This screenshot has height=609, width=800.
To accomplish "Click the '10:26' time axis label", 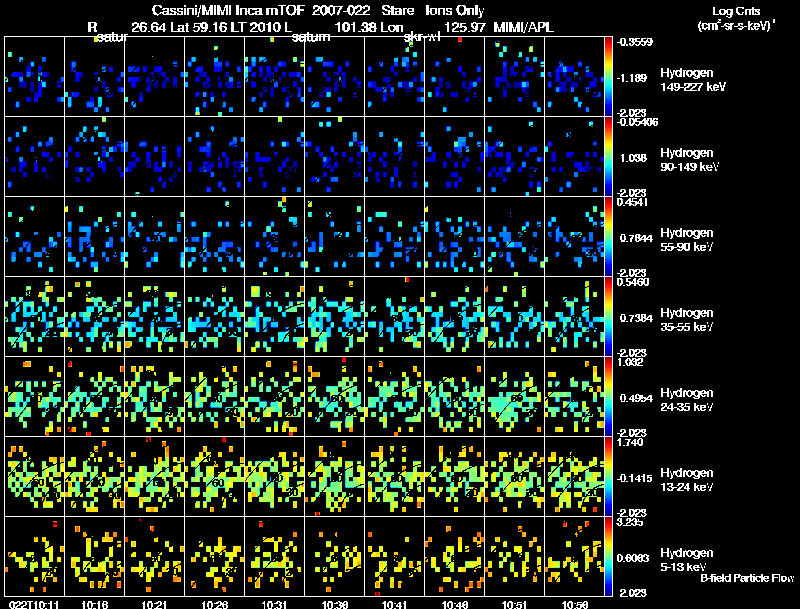I will 214,604.
